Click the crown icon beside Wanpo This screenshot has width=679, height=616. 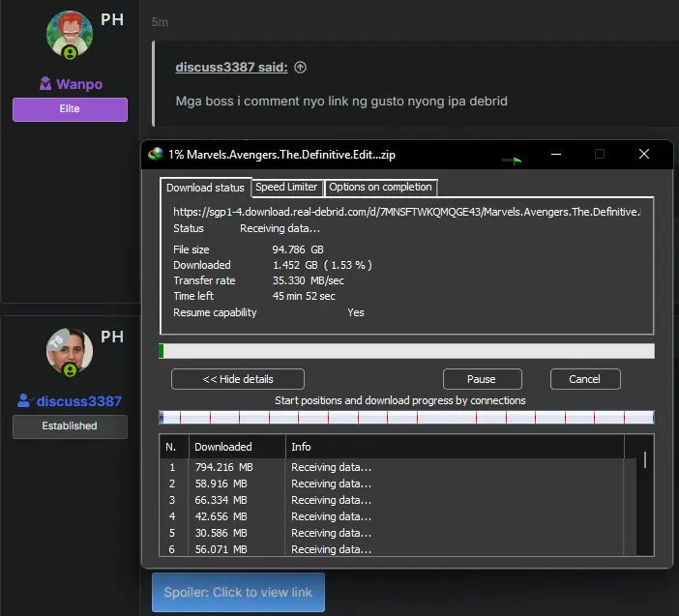coord(45,83)
